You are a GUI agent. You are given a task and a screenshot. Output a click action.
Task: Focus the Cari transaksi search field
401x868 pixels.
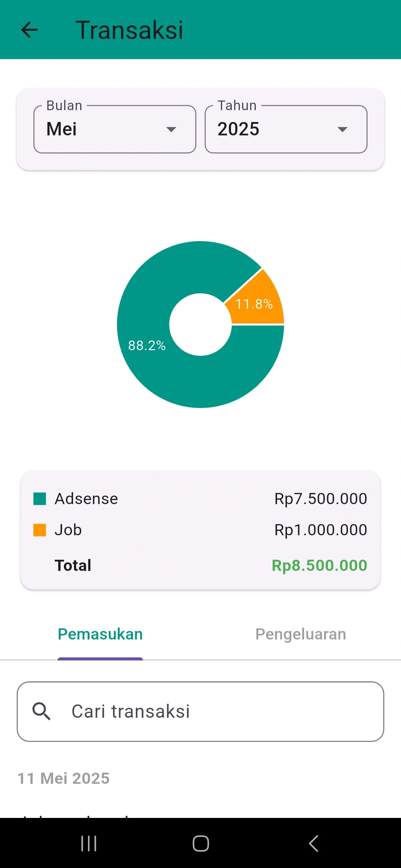200,711
